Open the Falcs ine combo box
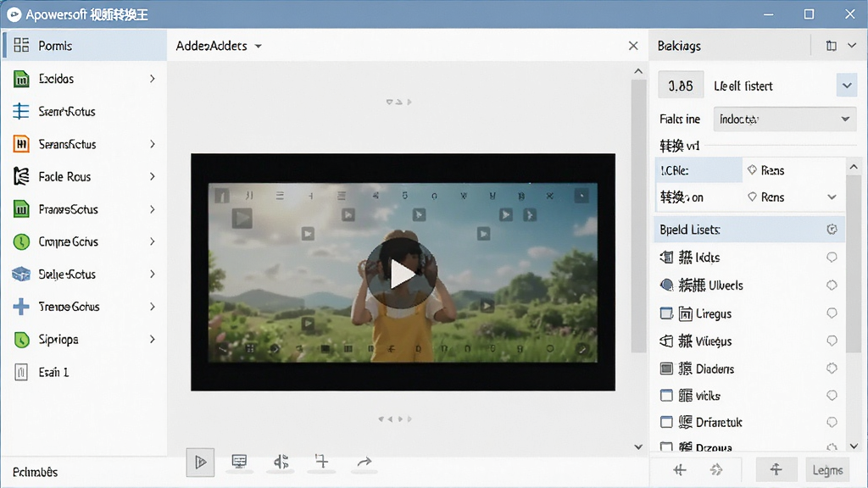 pyautogui.click(x=784, y=119)
